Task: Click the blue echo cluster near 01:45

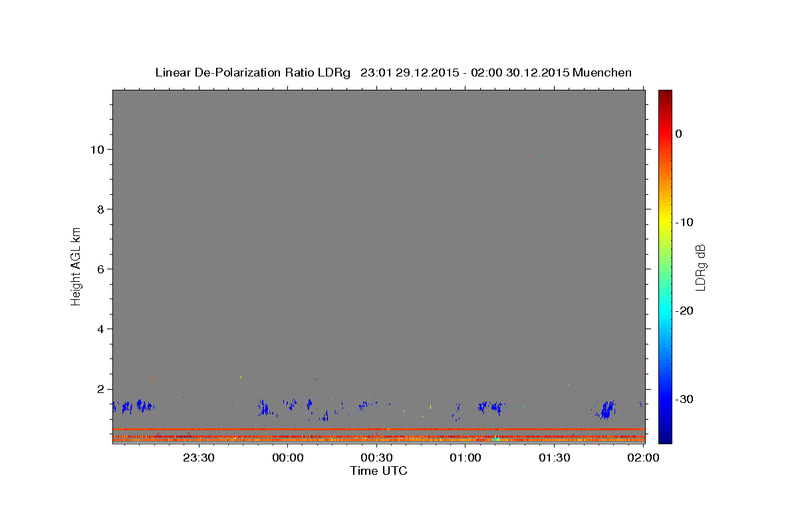Action: (606, 409)
